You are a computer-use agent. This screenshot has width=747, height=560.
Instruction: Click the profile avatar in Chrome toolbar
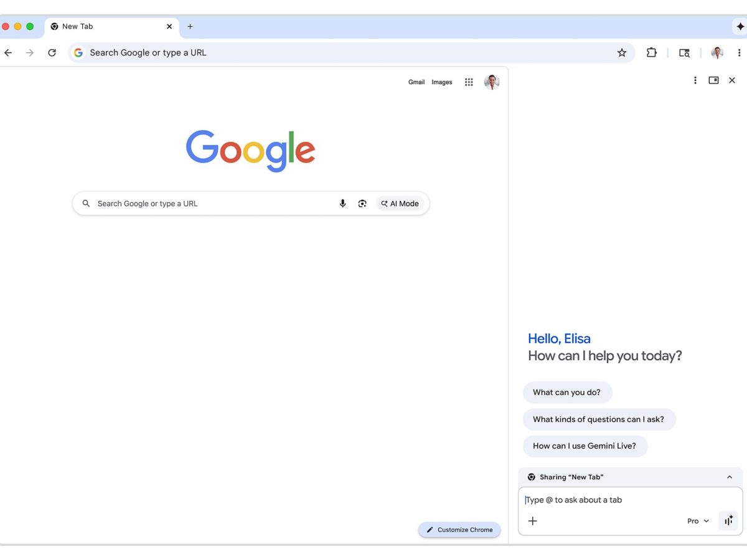click(717, 53)
